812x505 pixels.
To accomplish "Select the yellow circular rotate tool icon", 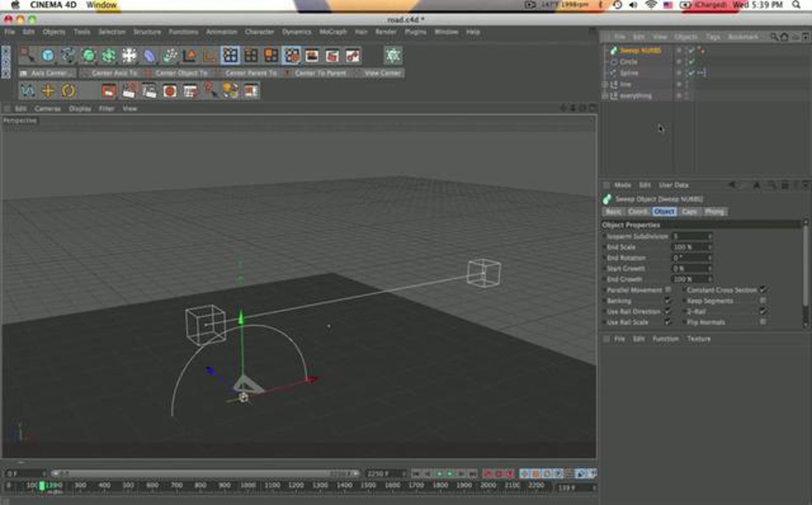I will 68,91.
